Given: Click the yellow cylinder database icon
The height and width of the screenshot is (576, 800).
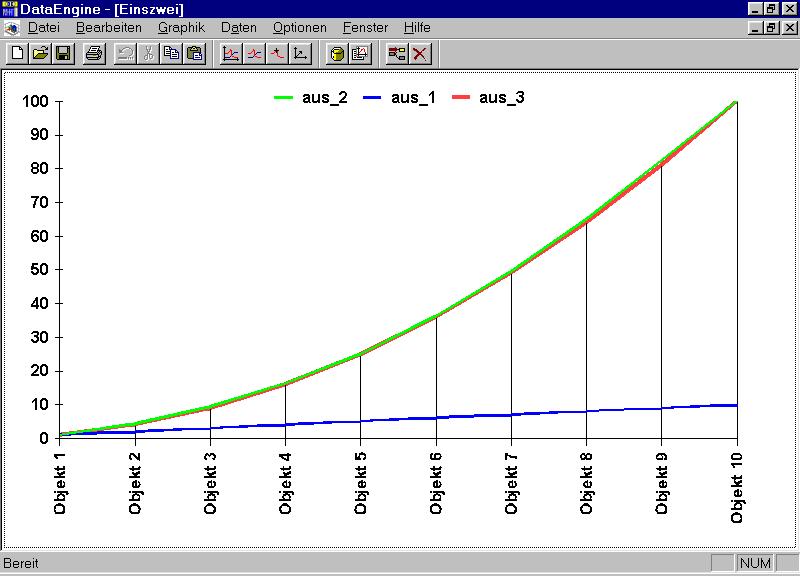Looking at the screenshot, I should click(338, 53).
